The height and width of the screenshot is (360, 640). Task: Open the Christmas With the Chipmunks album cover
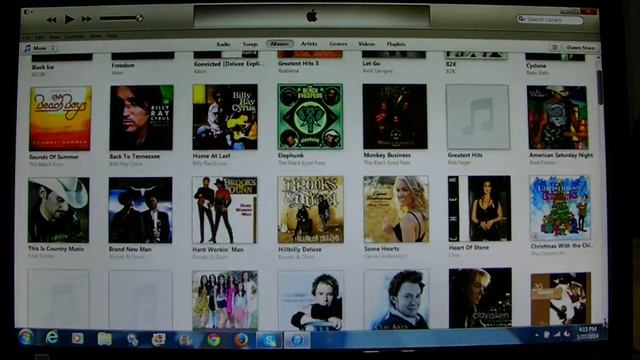point(560,208)
